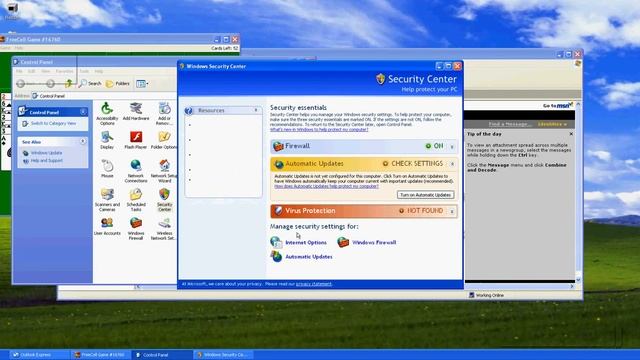Switch to Windows Security Center taskbar button

(x=224, y=355)
